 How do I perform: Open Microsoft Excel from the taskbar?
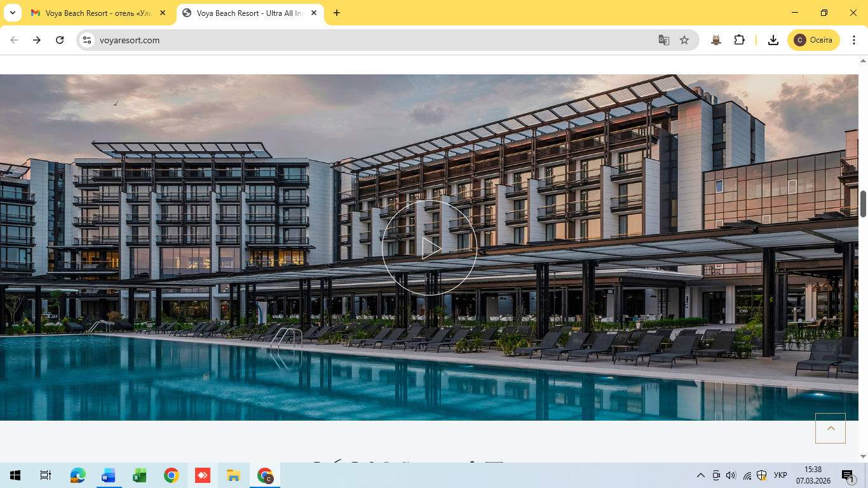[x=140, y=475]
